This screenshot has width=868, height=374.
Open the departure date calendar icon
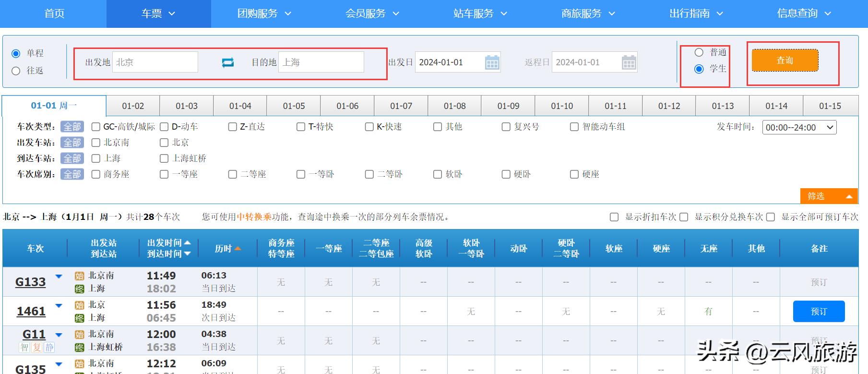click(492, 62)
